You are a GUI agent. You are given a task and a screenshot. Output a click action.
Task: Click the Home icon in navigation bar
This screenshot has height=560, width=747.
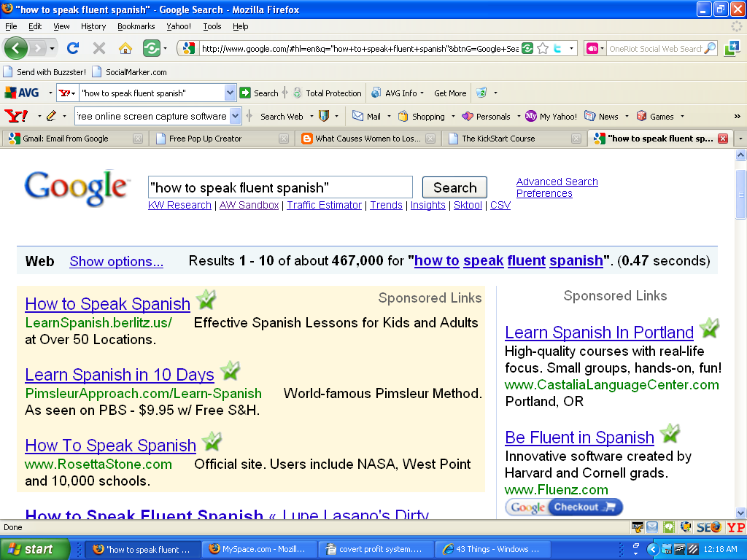tap(125, 49)
